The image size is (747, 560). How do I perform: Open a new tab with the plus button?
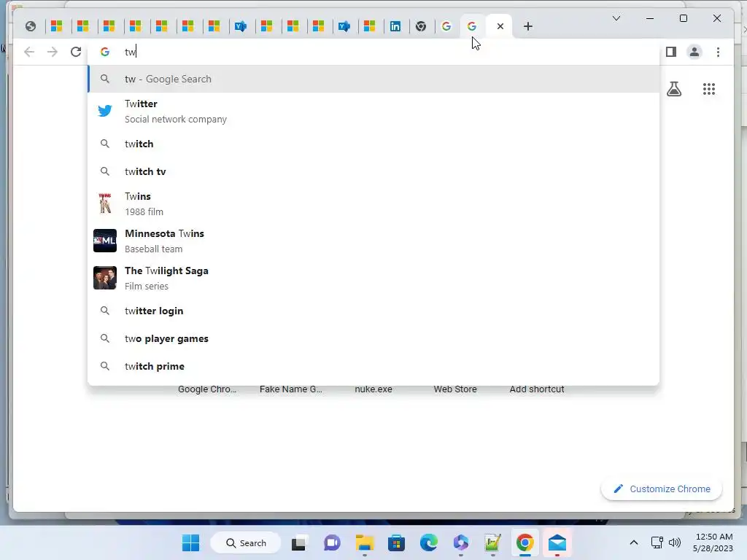coord(528,26)
